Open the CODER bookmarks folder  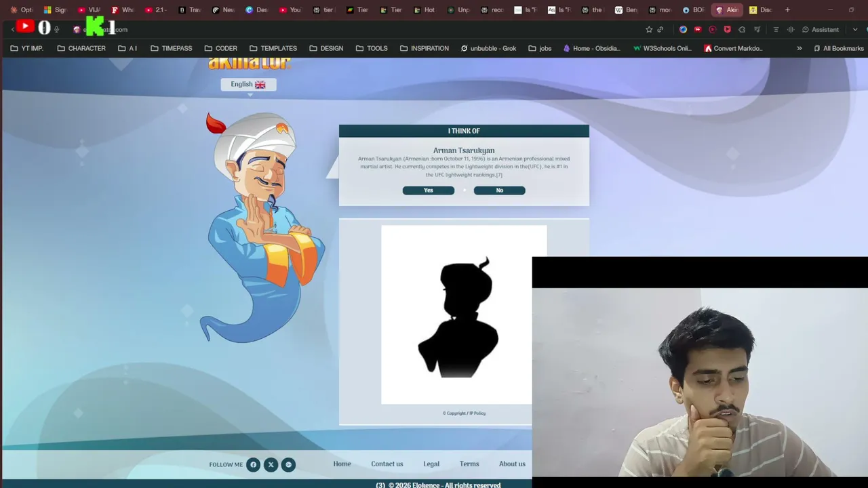[221, 48]
